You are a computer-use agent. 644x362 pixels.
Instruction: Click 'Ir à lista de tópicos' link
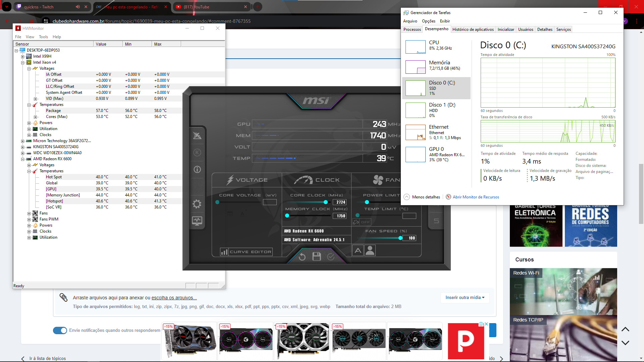point(47,358)
